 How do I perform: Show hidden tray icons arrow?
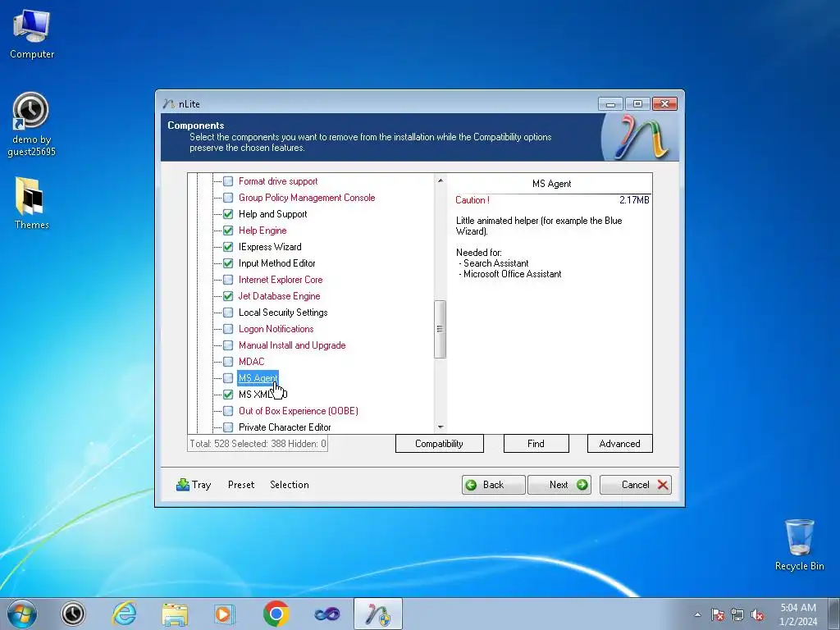(697, 614)
